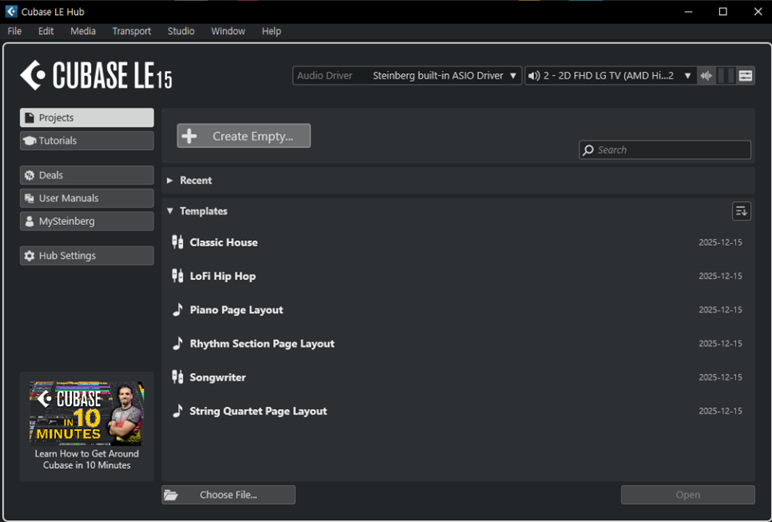Image resolution: width=772 pixels, height=522 pixels.
Task: Click the sort templates icon
Action: pyautogui.click(x=741, y=211)
